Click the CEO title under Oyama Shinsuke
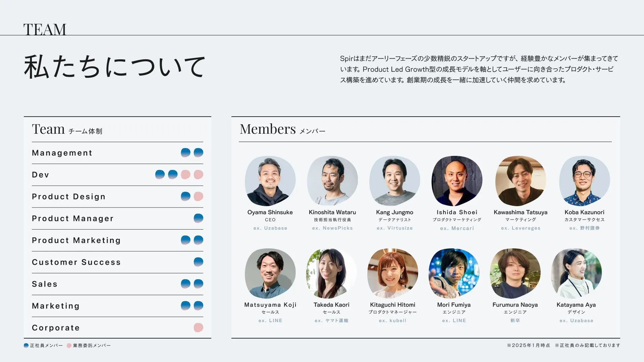This screenshot has width=644, height=362. tap(270, 220)
